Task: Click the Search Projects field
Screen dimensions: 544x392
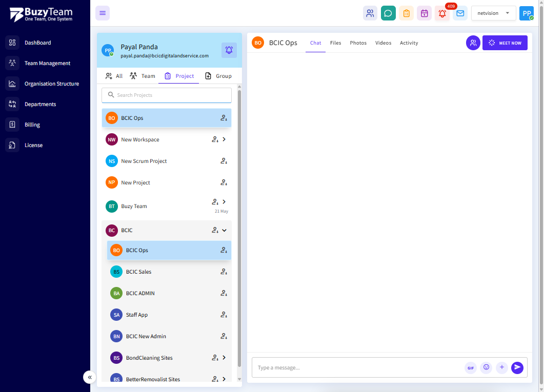Action: 167,95
